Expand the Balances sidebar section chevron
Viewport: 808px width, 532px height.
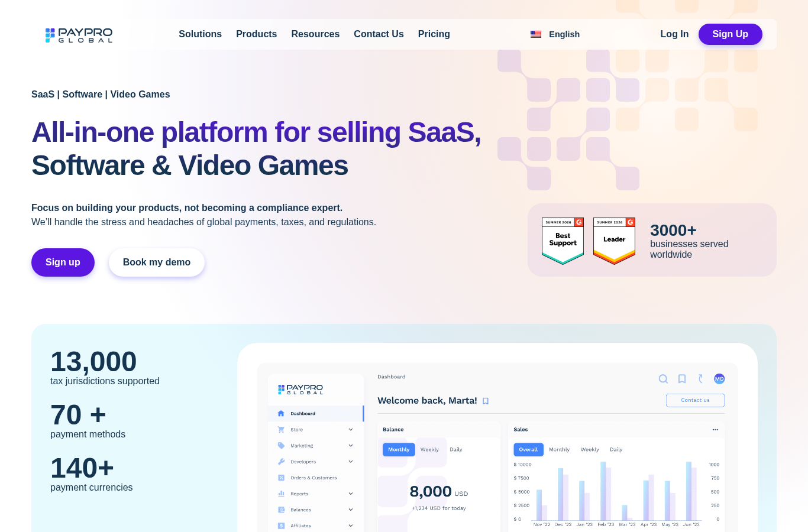351,510
